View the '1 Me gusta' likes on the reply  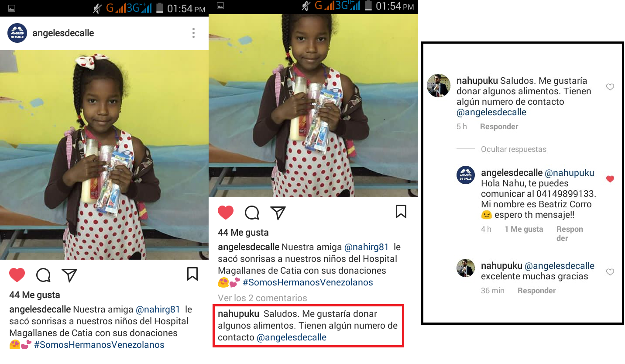point(524,229)
